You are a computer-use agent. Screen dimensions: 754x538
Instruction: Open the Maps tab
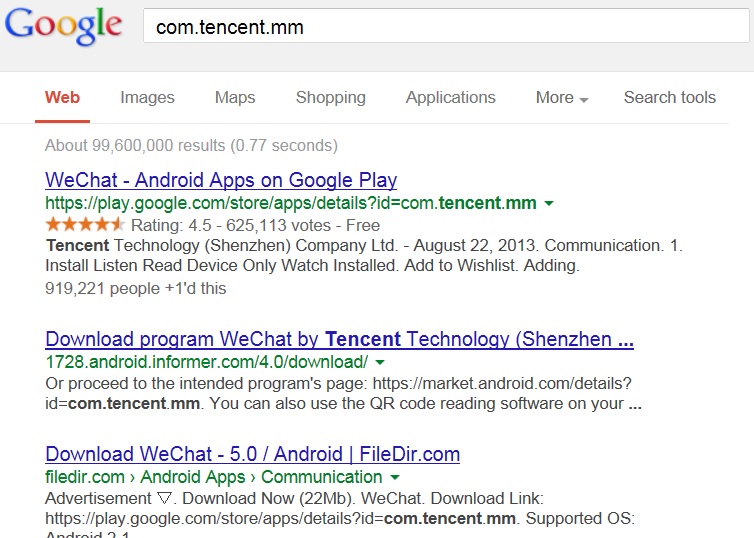coord(235,98)
